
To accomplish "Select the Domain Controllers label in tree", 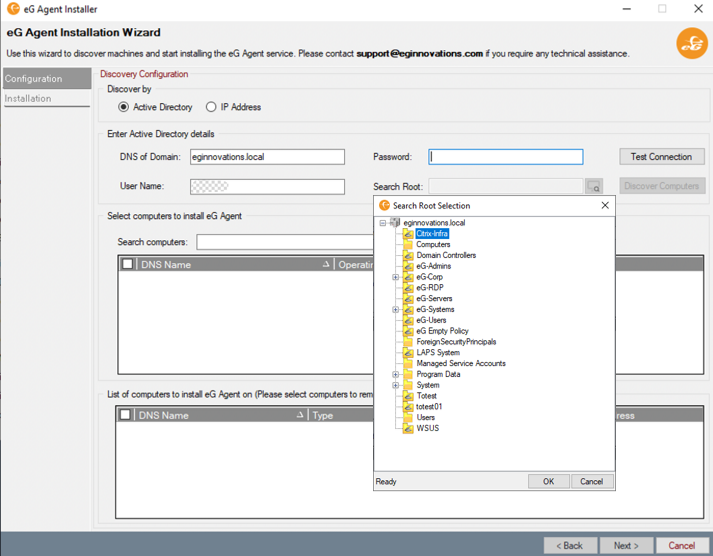I will (446, 255).
